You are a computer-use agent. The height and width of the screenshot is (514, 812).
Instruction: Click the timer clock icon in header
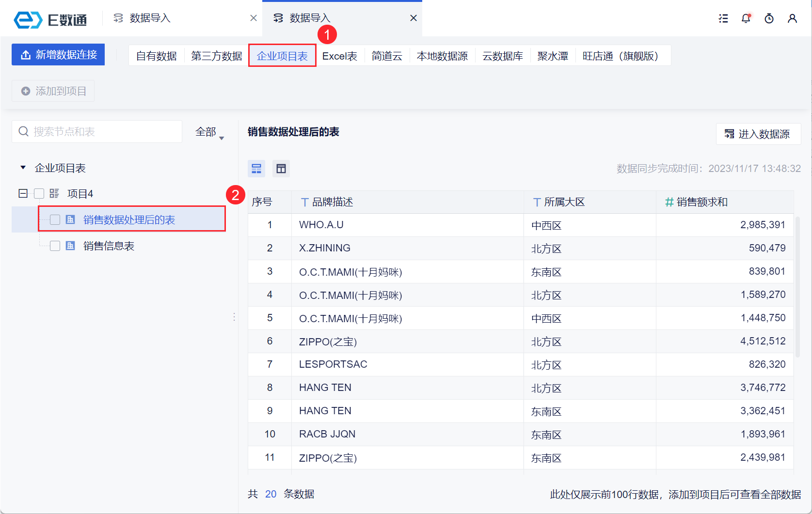pyautogui.click(x=769, y=18)
